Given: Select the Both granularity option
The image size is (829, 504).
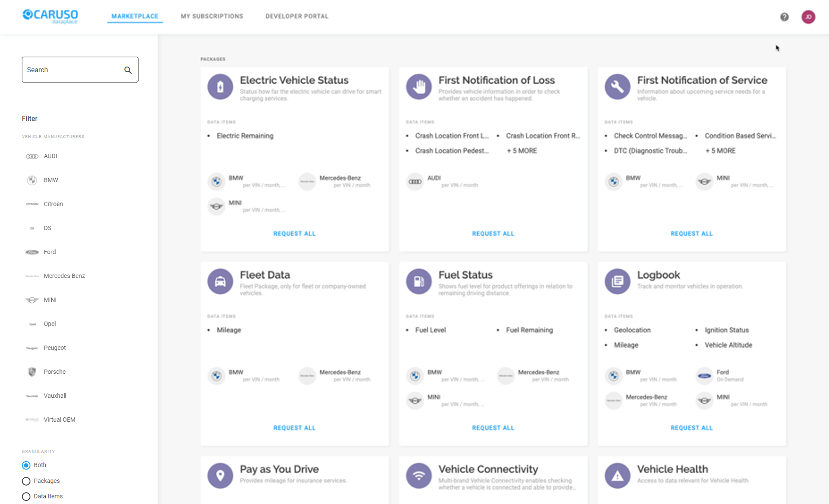Looking at the screenshot, I should [26, 465].
